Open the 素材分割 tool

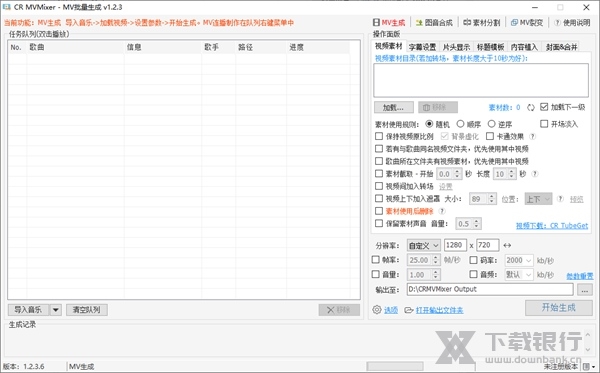[x=481, y=23]
